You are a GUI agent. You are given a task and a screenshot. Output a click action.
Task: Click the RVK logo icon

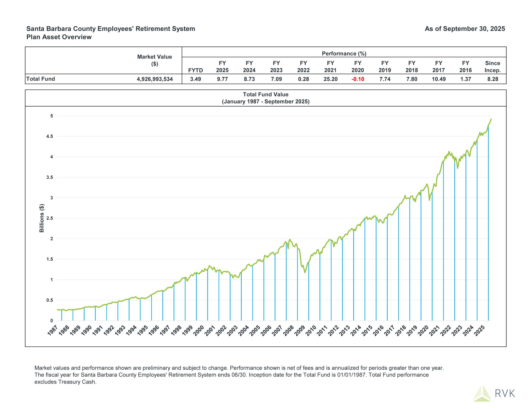coord(482,394)
